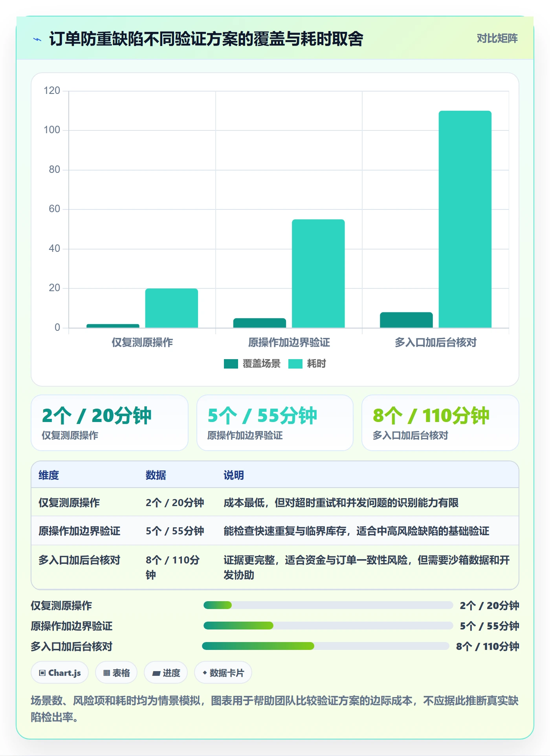
Task: Select the 表格 chip
Action: click(116, 673)
